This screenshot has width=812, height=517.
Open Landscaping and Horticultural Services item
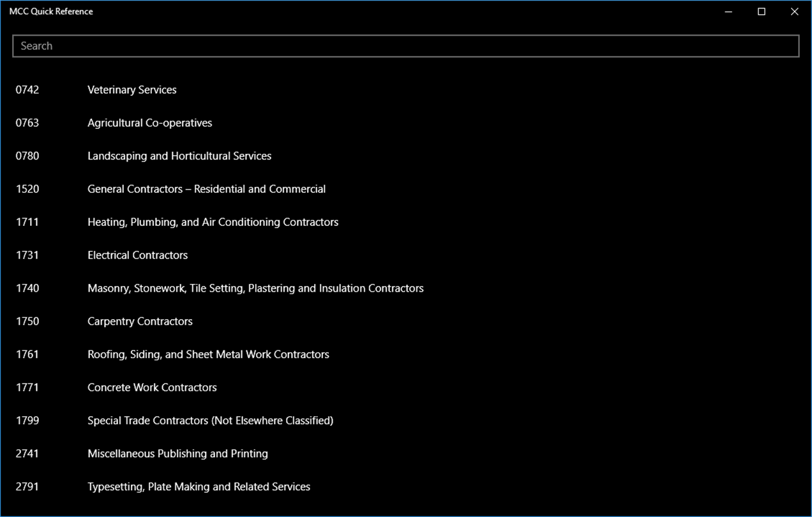[x=179, y=156]
